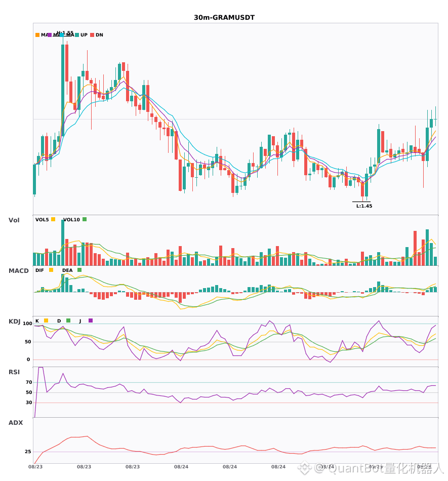
Task: Click the leftmost 08/23 date label
Action: tap(35, 467)
